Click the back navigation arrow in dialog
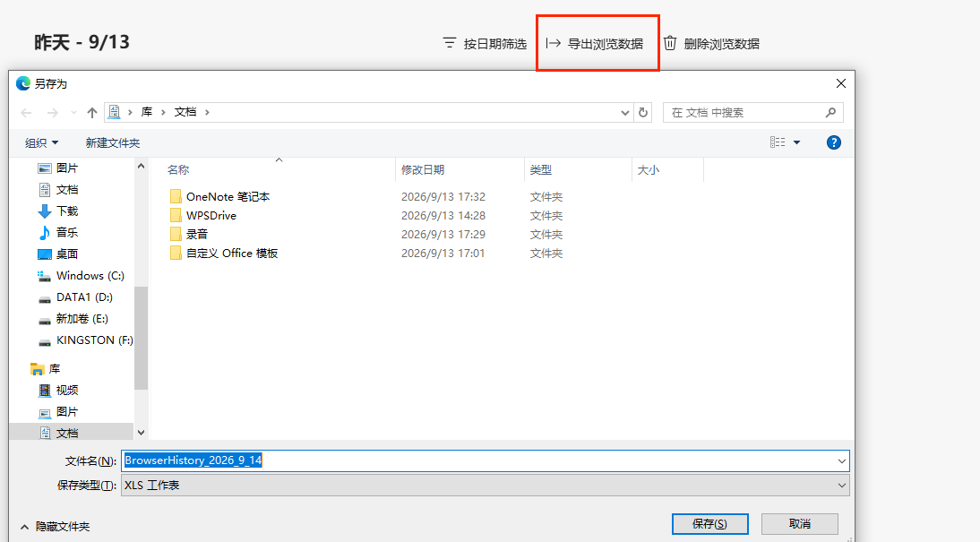Screen dimensions: 980x542 (26, 113)
